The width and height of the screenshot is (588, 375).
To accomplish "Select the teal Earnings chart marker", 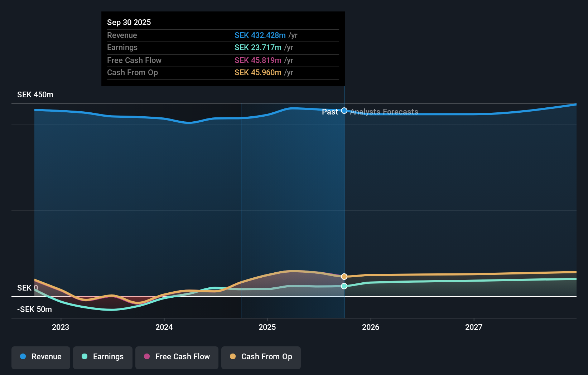I will pos(344,286).
